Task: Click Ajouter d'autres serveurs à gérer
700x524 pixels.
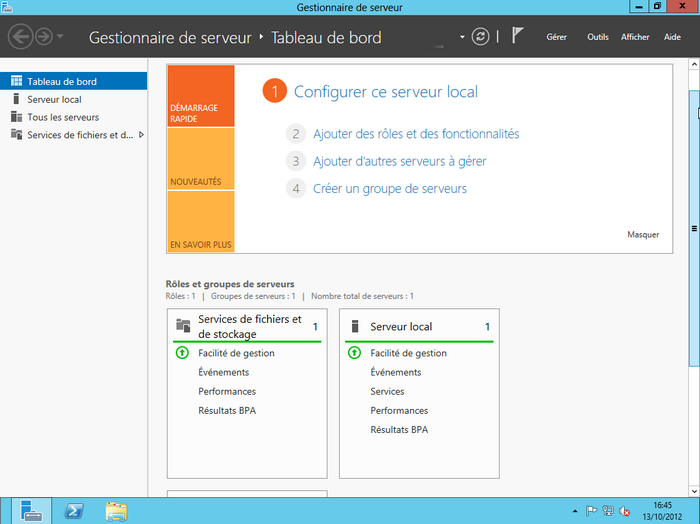Action: pos(400,161)
